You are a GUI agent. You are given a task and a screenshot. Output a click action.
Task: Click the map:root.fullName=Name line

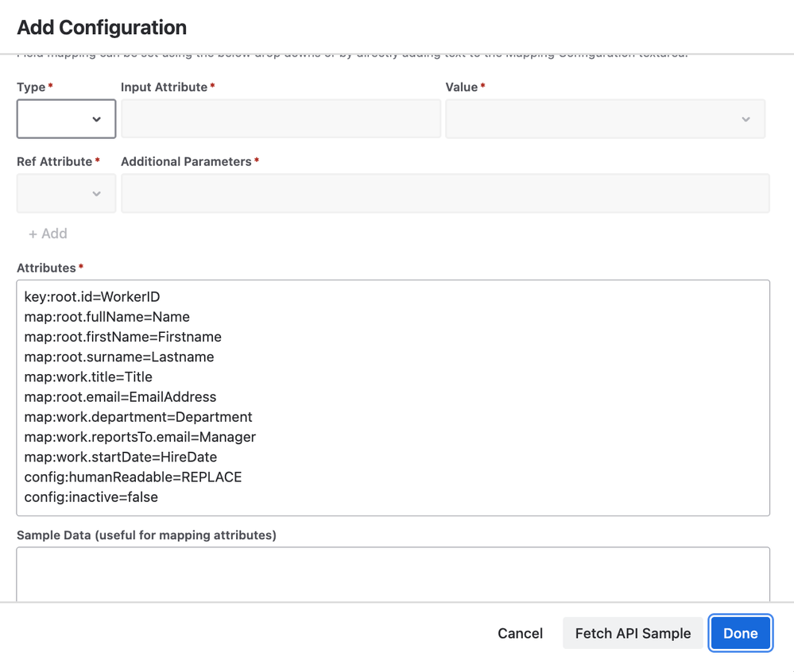click(x=107, y=317)
